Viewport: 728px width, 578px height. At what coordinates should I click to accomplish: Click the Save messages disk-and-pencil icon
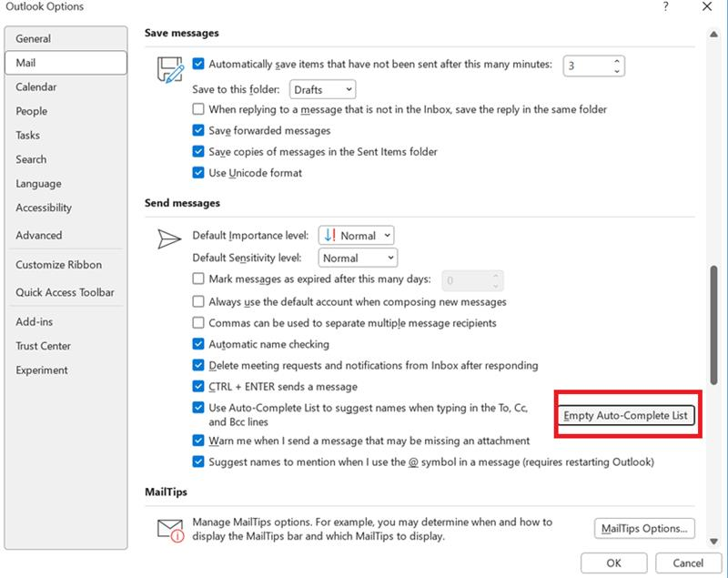pyautogui.click(x=170, y=70)
